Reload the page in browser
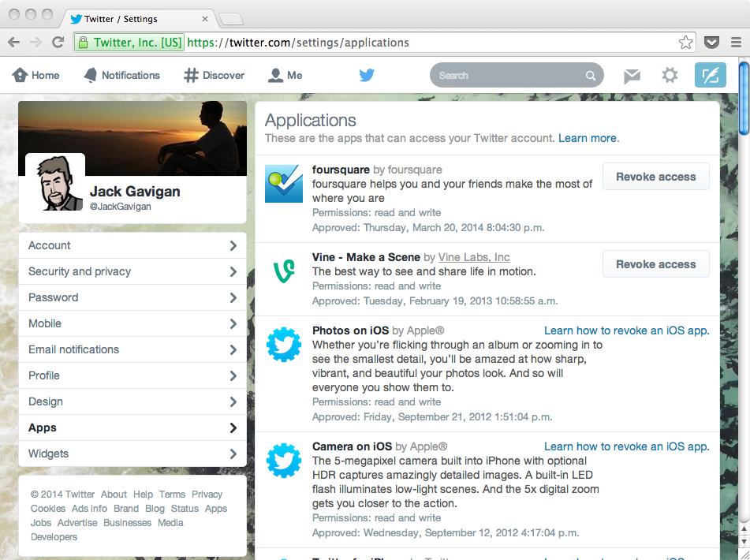This screenshot has width=750, height=560. click(x=58, y=43)
